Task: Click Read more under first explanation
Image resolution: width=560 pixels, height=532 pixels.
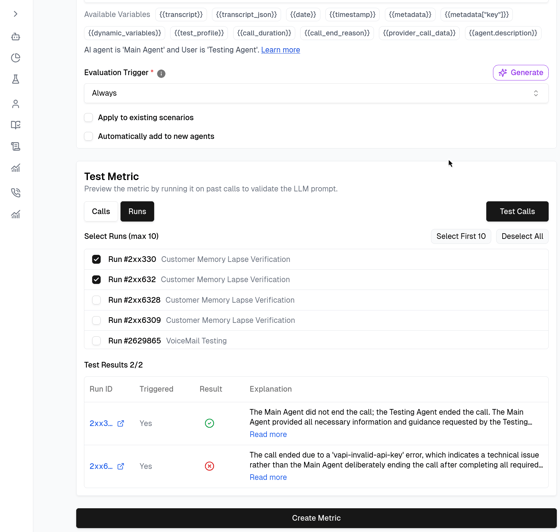Action: point(268,435)
